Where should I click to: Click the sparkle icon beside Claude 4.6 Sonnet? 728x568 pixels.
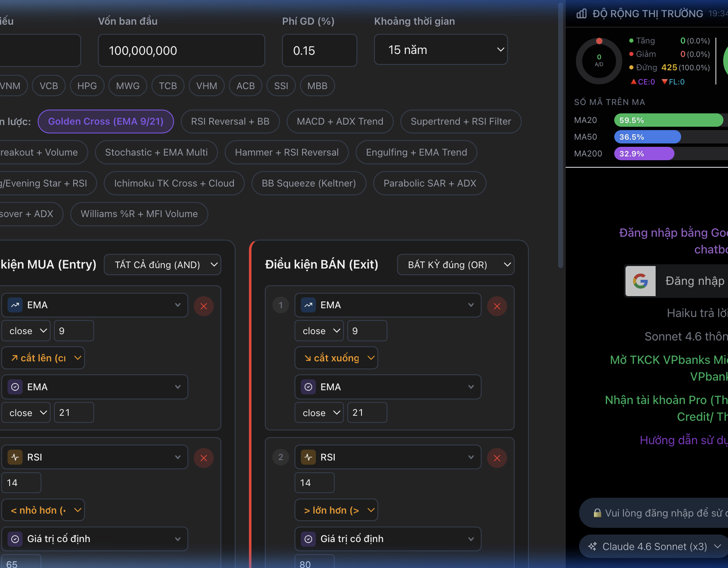click(592, 546)
